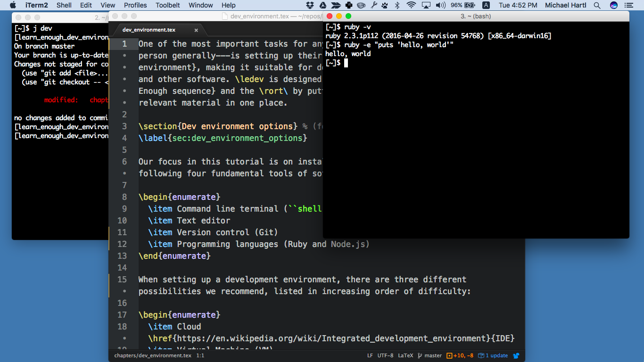Close the dev_environment.tex tab

196,30
